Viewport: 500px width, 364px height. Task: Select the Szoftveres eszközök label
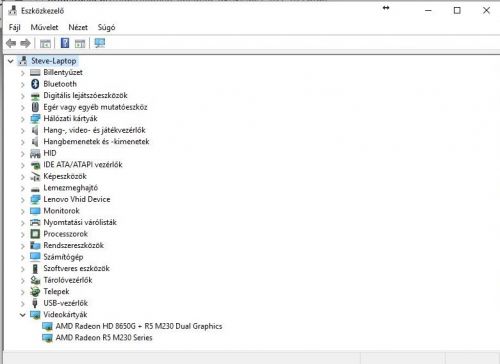point(76,268)
